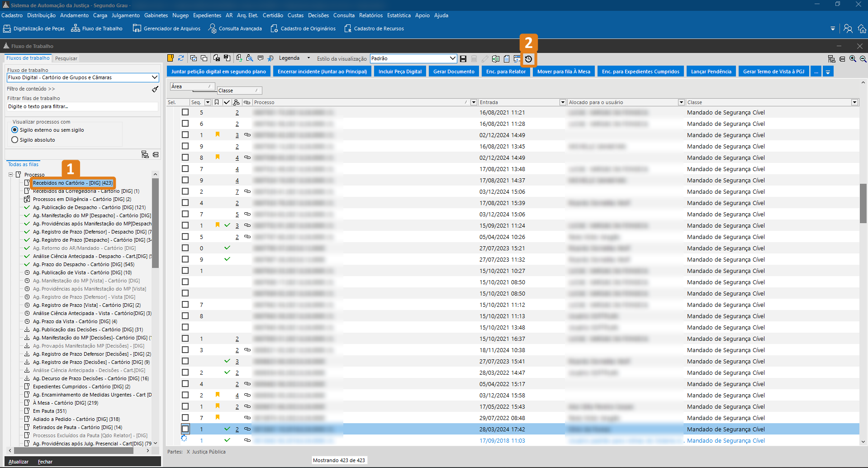868x468 pixels.
Task: Open Digitalização de Peças tool
Action: point(34,29)
